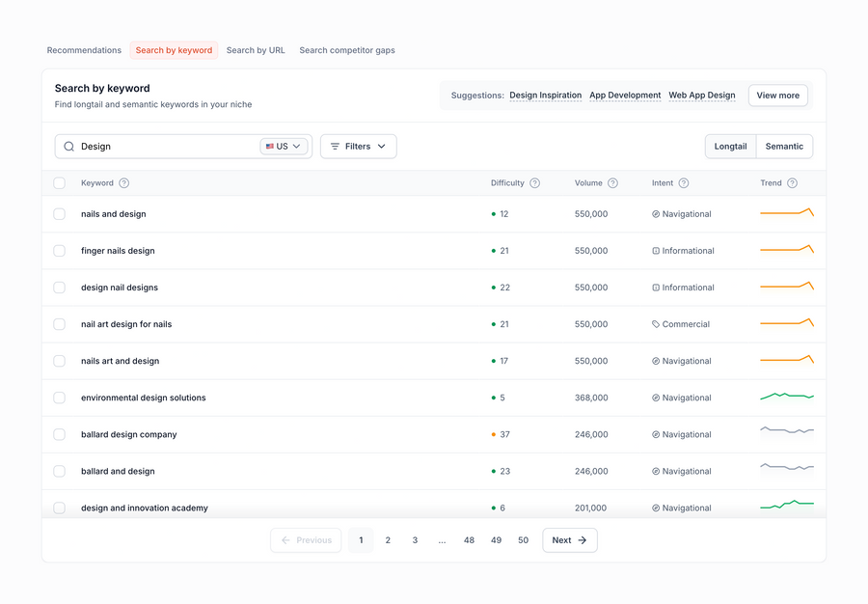
Task: Check the 'nails and design' row checkbox
Action: pos(59,213)
